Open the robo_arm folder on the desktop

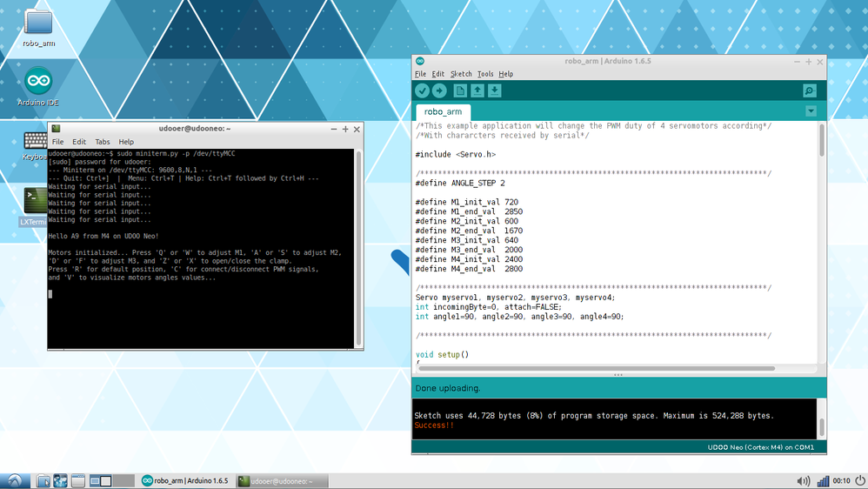coord(39,28)
